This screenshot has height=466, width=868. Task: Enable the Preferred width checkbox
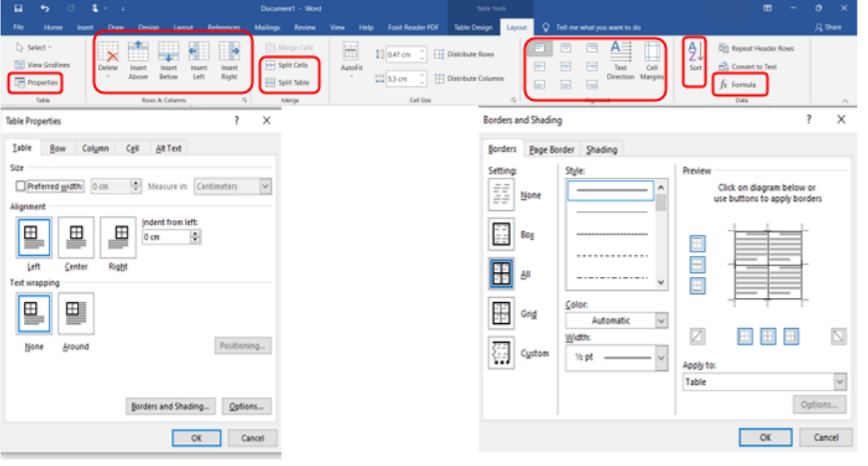(21, 186)
